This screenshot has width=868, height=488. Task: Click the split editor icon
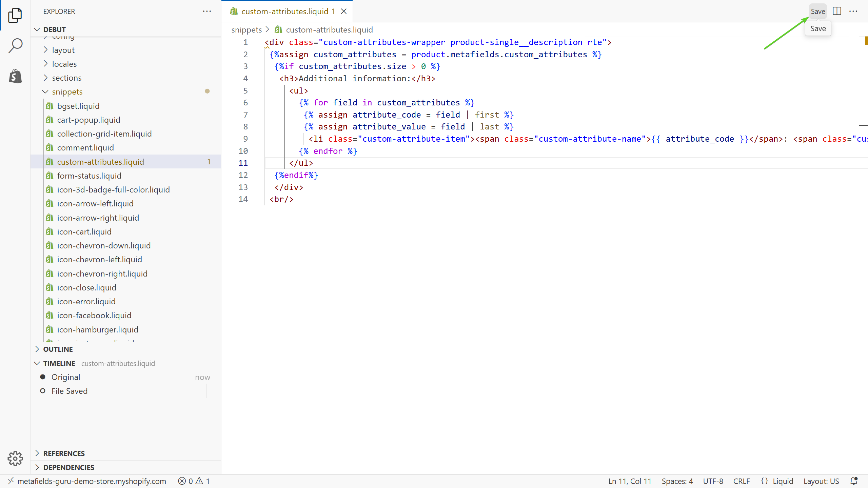coord(837,11)
